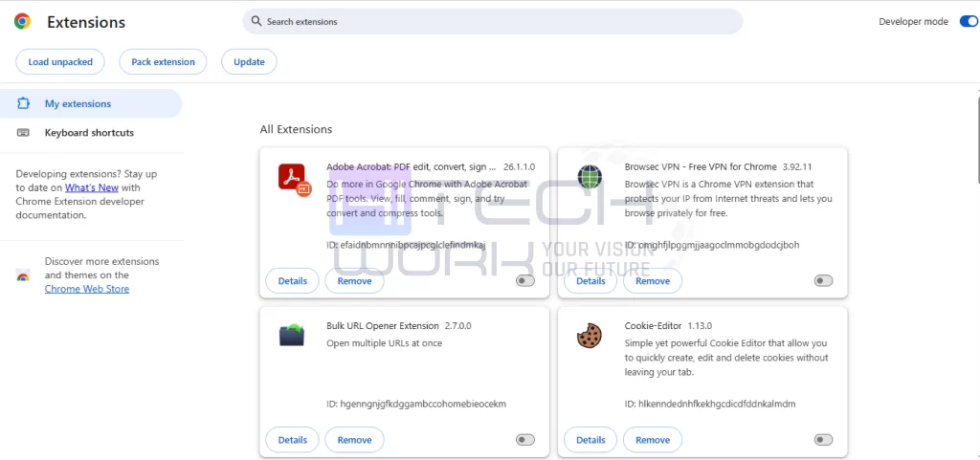Click the Browsec VPN globe icon

(590, 177)
